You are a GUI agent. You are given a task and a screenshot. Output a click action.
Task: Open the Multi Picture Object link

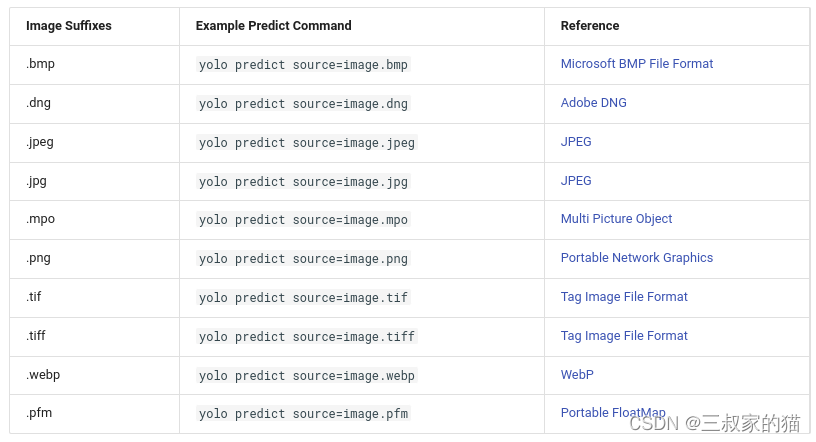coord(616,219)
